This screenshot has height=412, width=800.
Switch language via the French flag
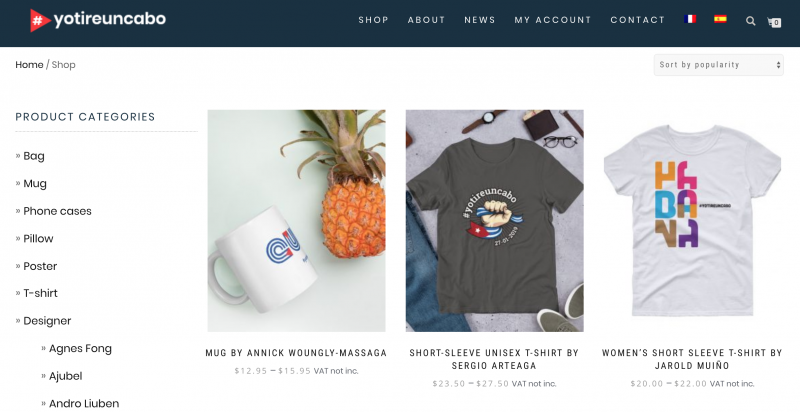690,19
